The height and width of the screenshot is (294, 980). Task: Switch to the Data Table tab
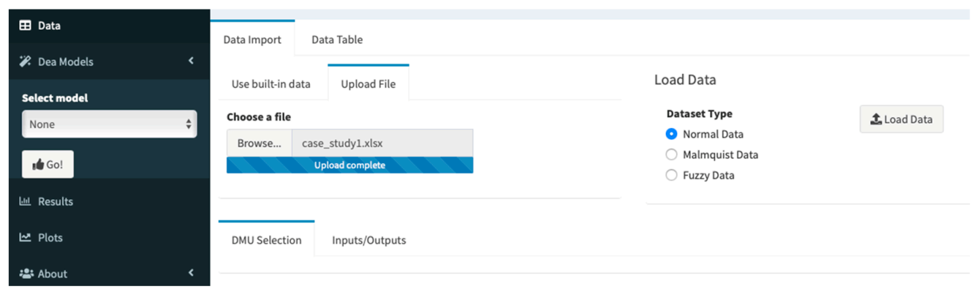pos(337,40)
